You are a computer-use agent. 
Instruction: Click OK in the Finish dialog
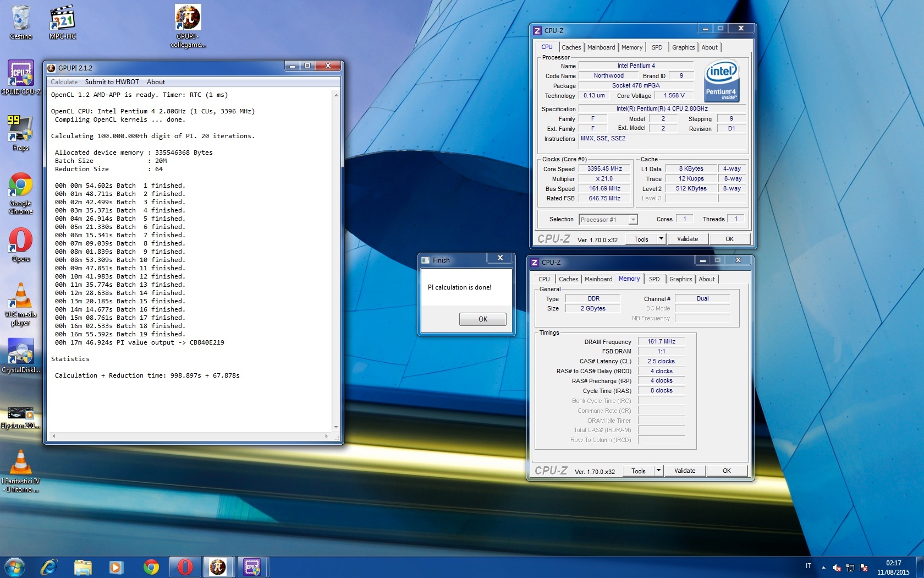pos(482,319)
